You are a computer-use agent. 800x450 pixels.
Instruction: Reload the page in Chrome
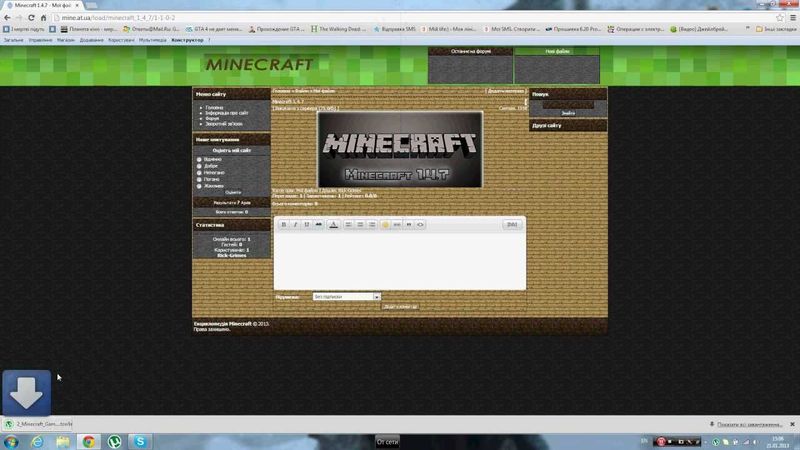click(x=31, y=17)
